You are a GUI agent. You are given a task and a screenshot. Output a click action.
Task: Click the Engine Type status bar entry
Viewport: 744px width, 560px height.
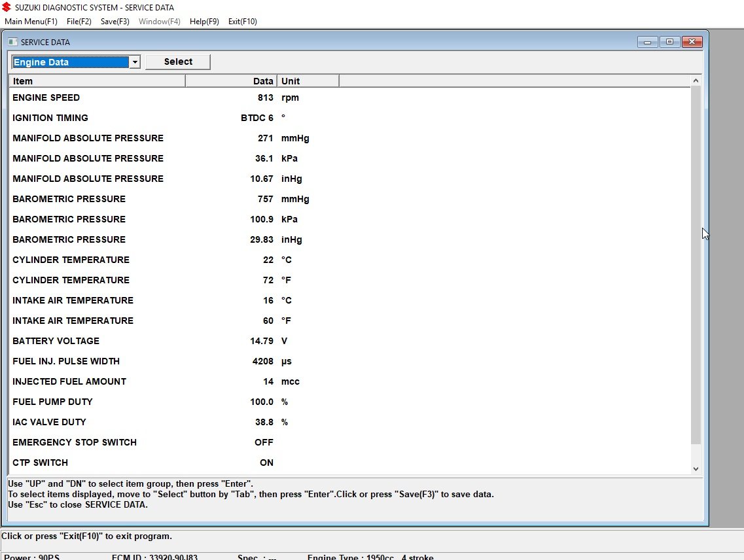click(x=370, y=557)
